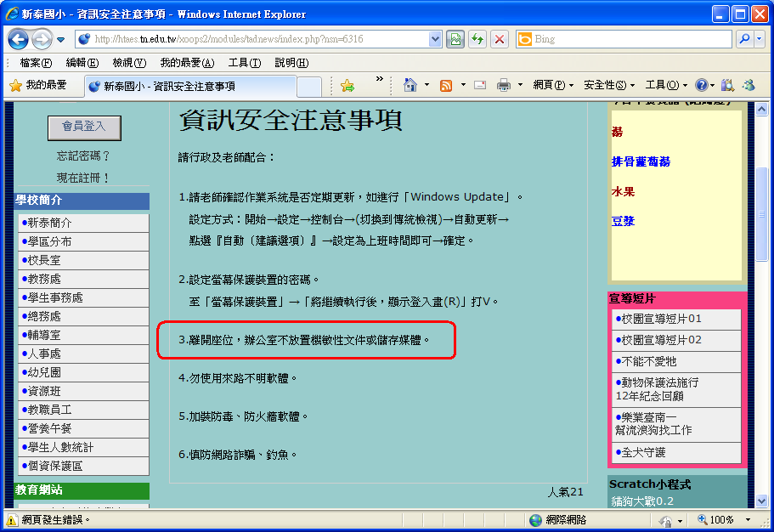
Task: Open the 工具 menu in menu bar
Action: pyautogui.click(x=245, y=63)
